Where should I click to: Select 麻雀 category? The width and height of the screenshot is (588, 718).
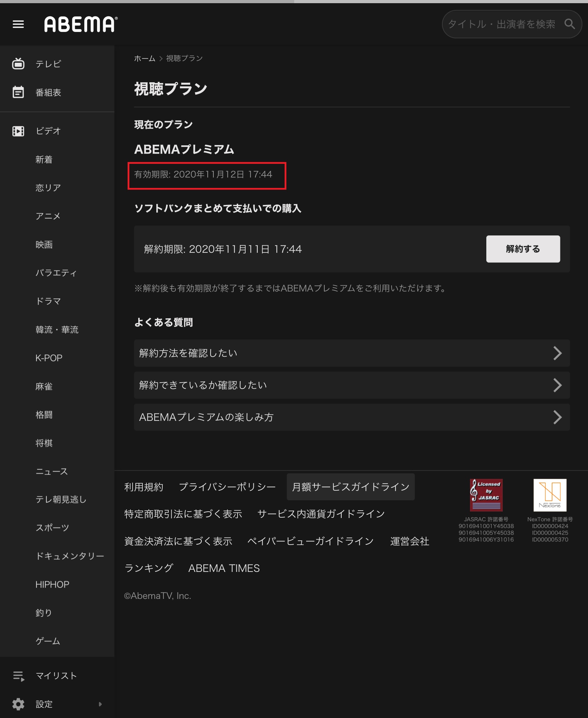click(44, 386)
